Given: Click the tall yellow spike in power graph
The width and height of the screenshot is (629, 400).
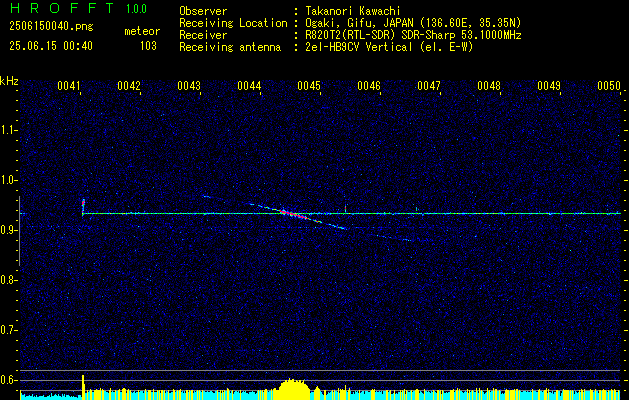Looking at the screenshot, I should point(83,387).
